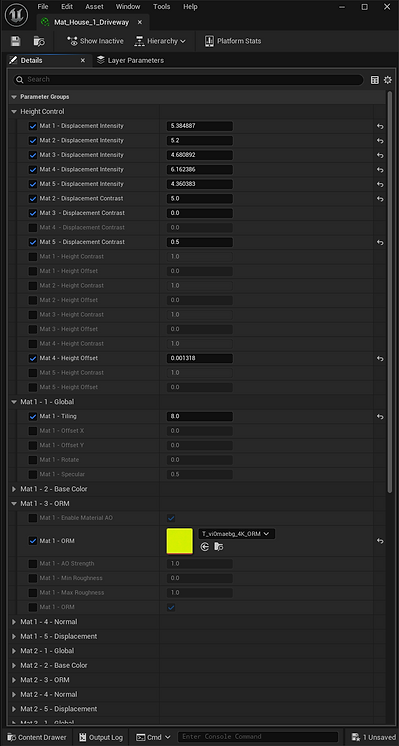This screenshot has width=399, height=746.
Task: Reset Mat 4 Displacement Intensity to default
Action: [x=380, y=170]
